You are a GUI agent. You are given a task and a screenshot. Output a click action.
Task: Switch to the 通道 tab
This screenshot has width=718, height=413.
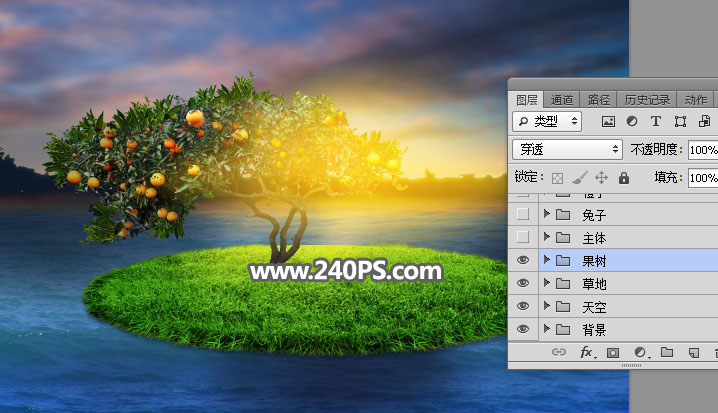(562, 100)
